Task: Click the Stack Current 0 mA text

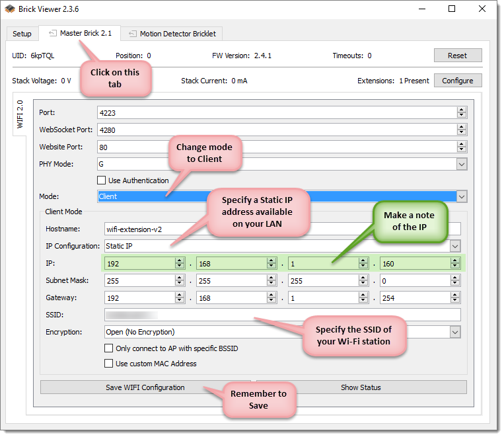Action: (x=214, y=81)
